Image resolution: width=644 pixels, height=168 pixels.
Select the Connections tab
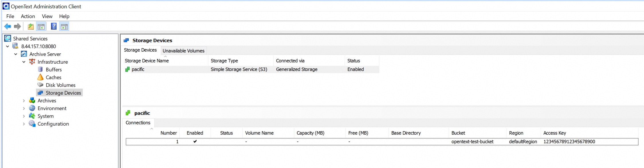138,123
